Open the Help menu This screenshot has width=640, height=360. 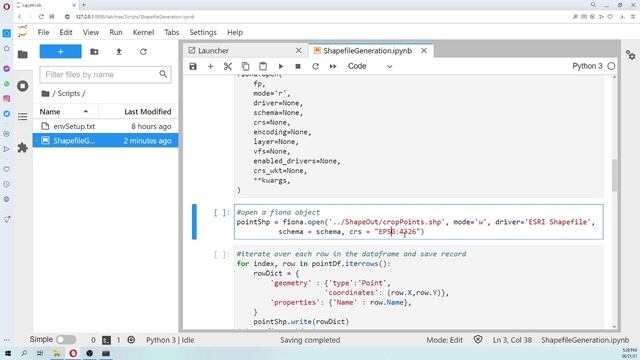[x=235, y=32]
